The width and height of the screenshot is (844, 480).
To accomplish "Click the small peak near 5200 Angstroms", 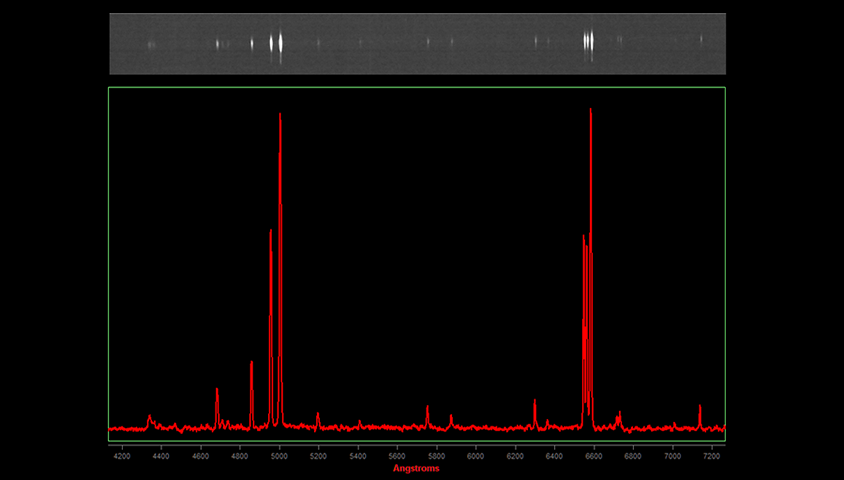I will tap(318, 413).
